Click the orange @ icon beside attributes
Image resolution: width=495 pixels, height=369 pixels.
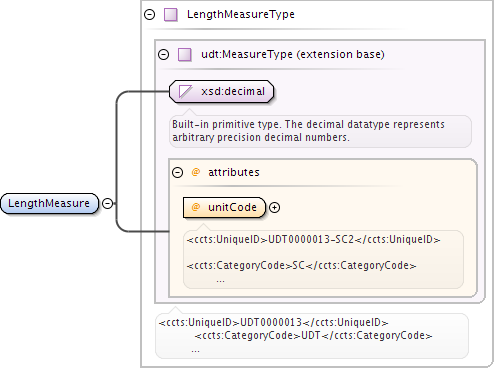point(196,172)
